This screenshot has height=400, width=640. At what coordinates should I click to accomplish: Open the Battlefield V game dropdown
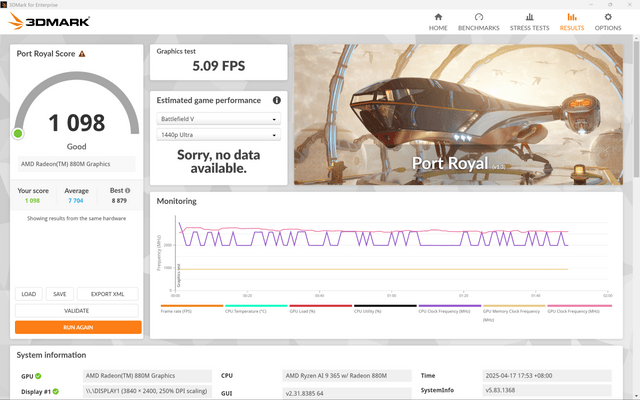point(217,119)
